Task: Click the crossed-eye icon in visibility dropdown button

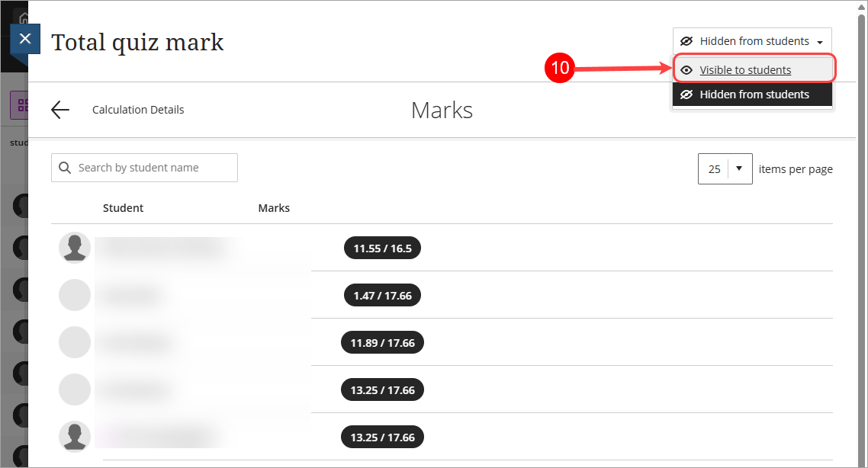Action: click(x=686, y=41)
